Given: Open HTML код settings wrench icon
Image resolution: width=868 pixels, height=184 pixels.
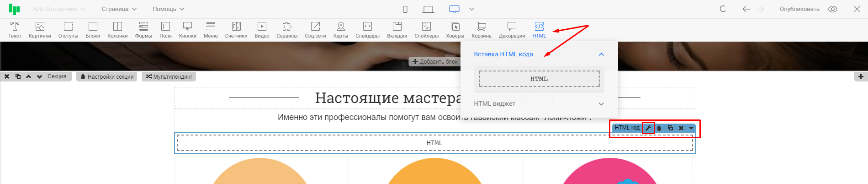Looking at the screenshot, I should [648, 128].
